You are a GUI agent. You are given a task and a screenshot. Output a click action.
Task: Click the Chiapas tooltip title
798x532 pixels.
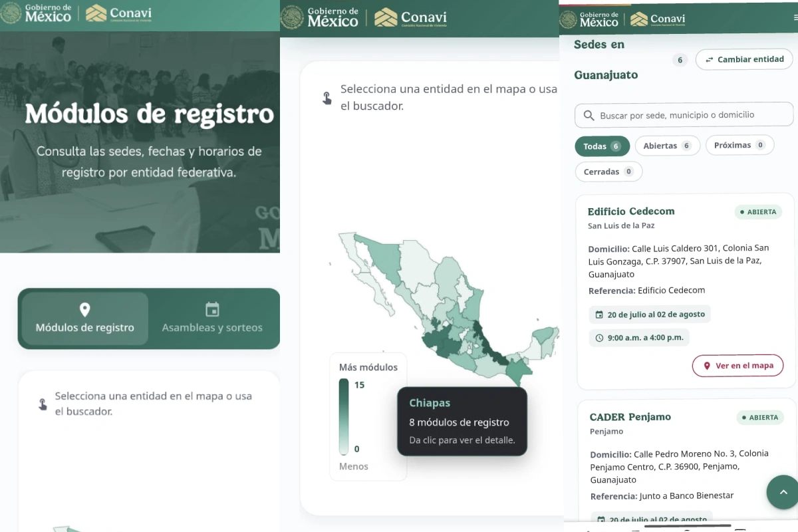430,403
